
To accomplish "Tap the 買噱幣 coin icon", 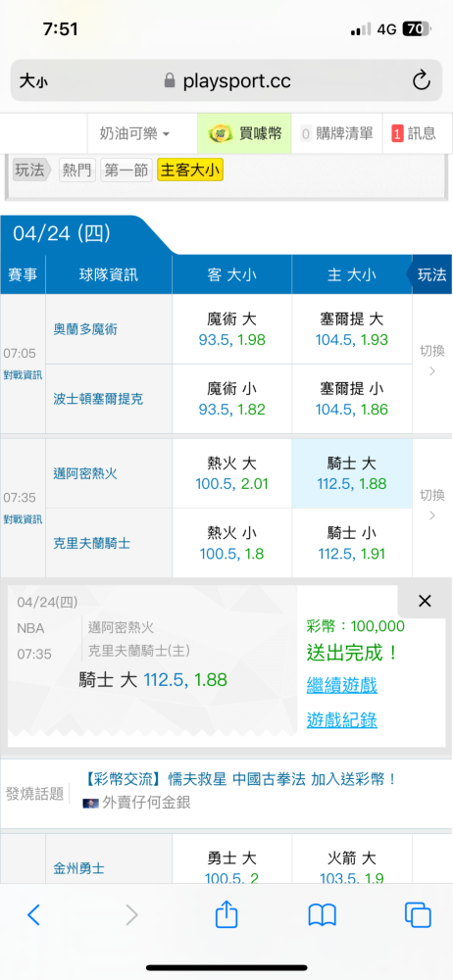I will pos(217,133).
